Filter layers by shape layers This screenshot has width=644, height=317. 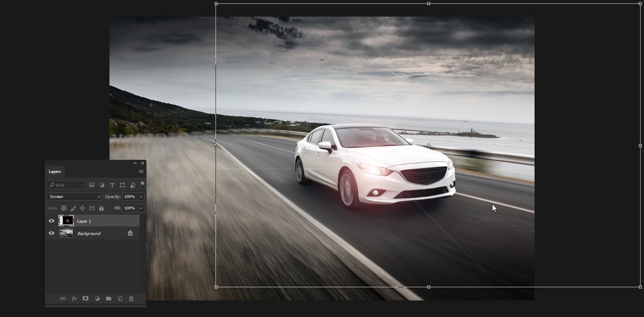tap(122, 185)
